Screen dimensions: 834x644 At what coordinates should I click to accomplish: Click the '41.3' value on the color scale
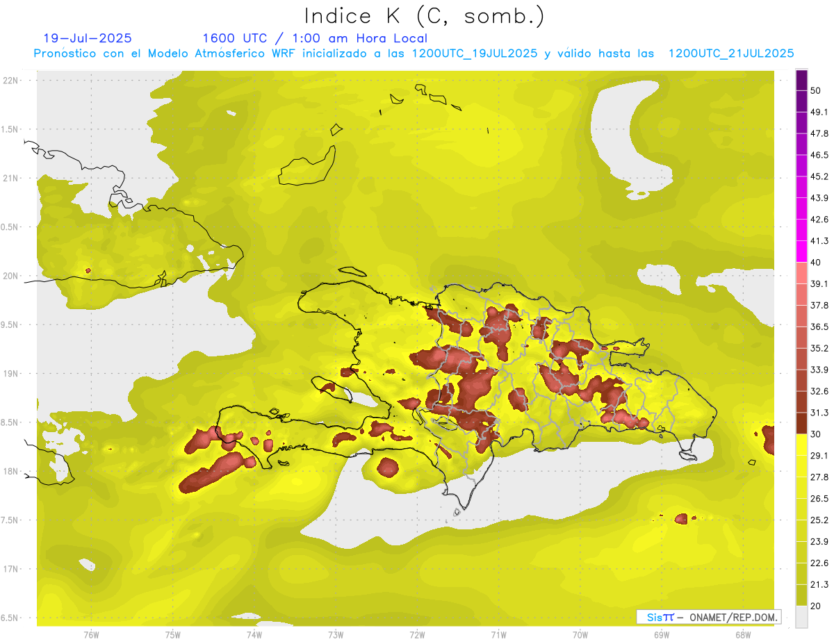[819, 241]
